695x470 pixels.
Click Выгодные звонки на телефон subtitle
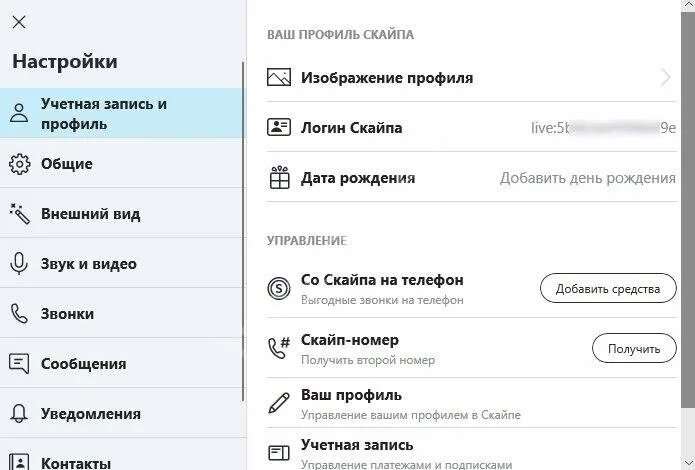click(x=382, y=300)
